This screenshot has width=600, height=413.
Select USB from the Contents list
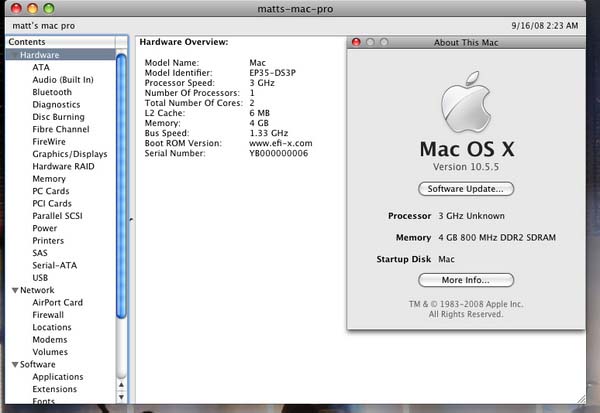coord(42,277)
